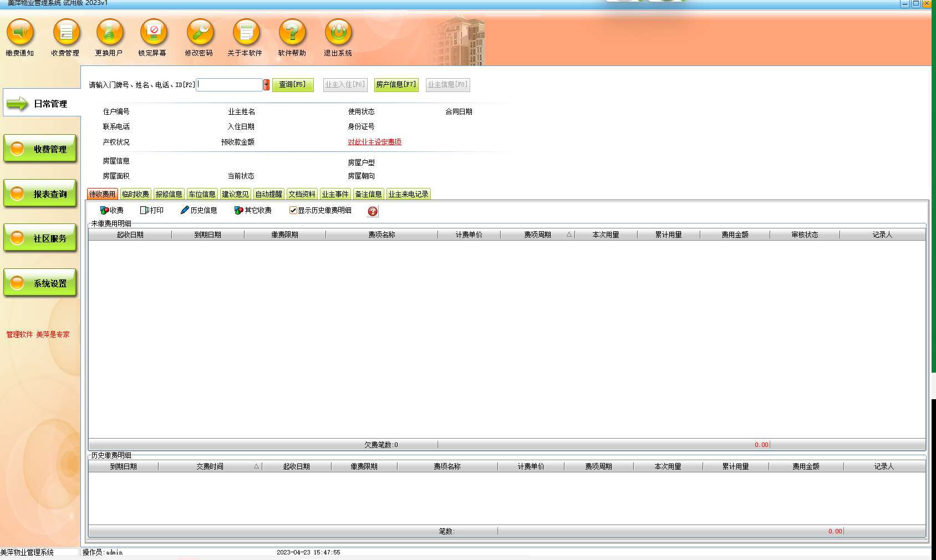Click the red question mark help icon
Image resolution: width=936 pixels, height=560 pixels.
pos(373,211)
